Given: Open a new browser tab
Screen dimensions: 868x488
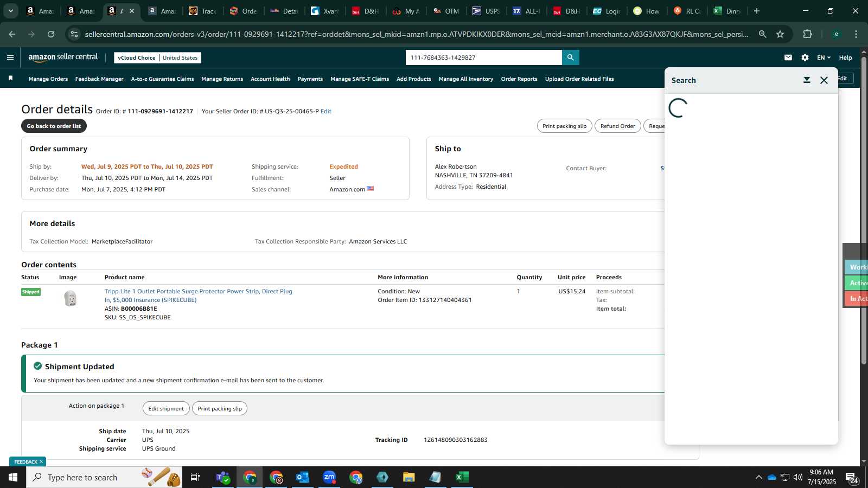Looking at the screenshot, I should pyautogui.click(x=757, y=11).
